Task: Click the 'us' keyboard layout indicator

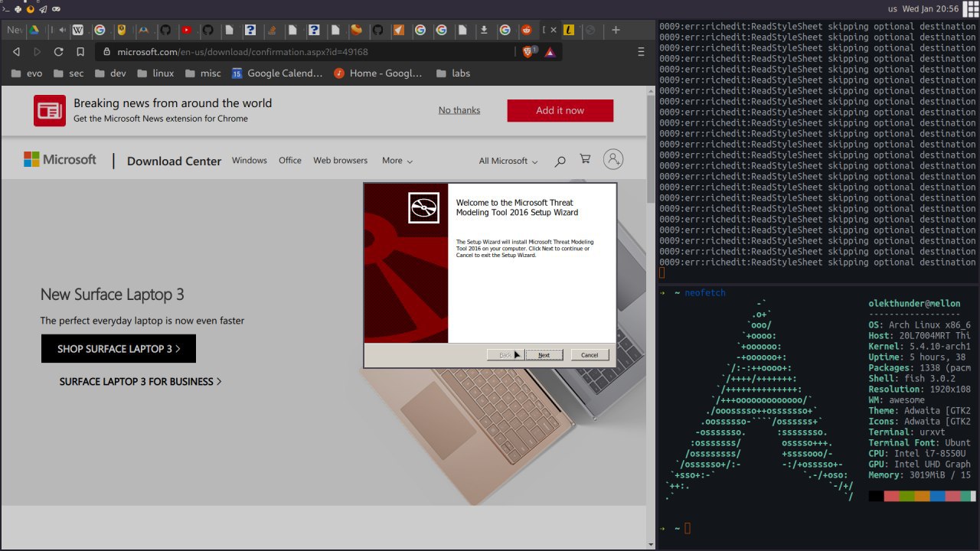Action: pyautogui.click(x=893, y=9)
